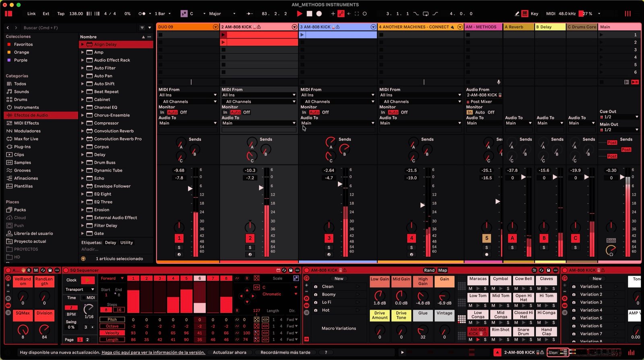Mute the Cymbal drum pad
This screenshot has width=644, height=360.
point(493,289)
